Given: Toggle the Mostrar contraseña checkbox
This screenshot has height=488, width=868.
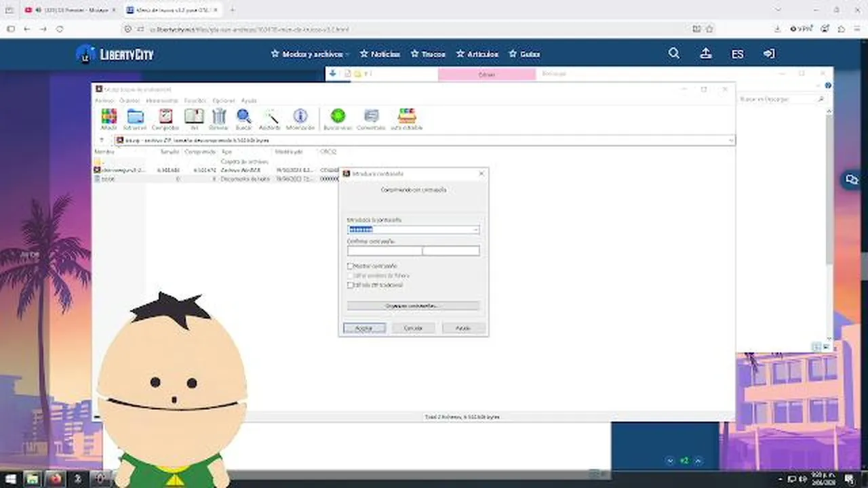Looking at the screenshot, I should [351, 266].
